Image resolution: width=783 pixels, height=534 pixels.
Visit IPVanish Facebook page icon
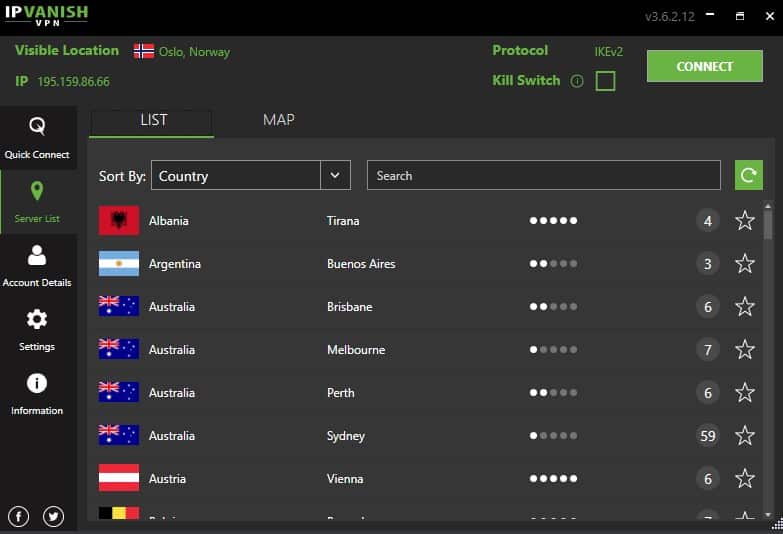tap(18, 516)
